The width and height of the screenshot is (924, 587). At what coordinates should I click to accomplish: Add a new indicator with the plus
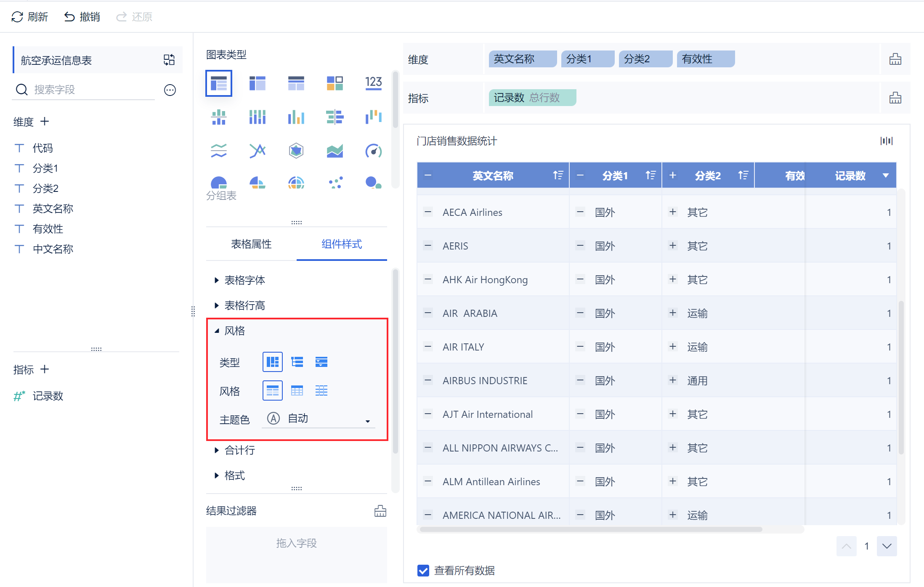point(45,369)
